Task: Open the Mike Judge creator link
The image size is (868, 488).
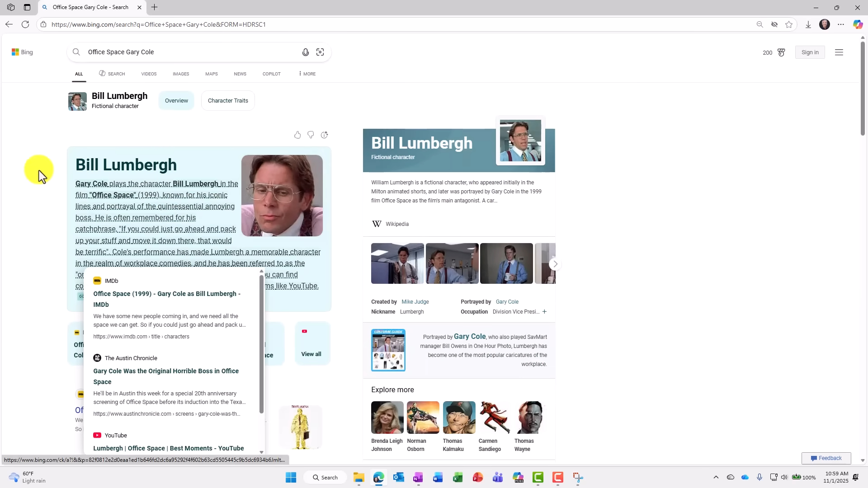Action: pos(415,302)
